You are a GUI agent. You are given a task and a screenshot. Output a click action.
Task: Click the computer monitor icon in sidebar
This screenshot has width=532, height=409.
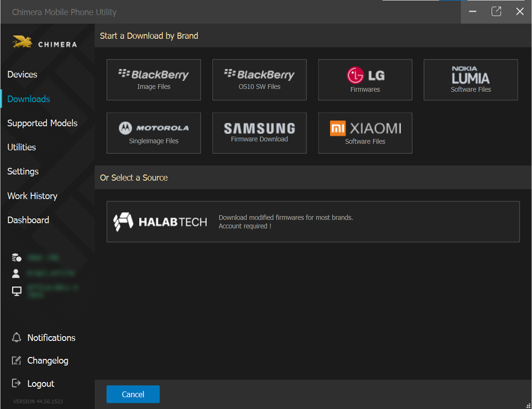(17, 291)
